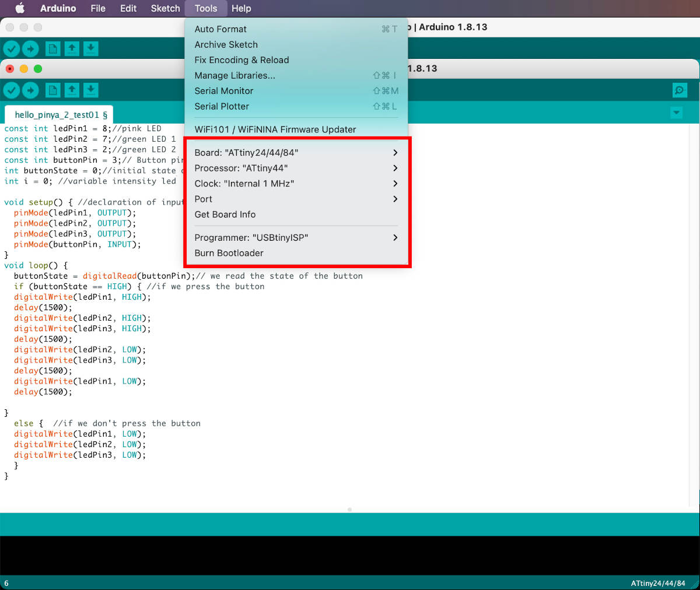Open the Edit menu

128,8
